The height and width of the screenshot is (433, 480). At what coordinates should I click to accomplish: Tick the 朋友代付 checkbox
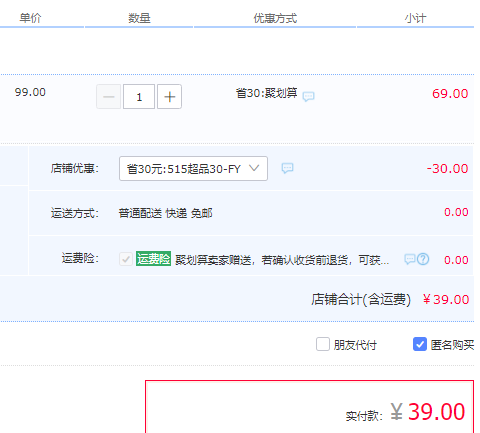click(x=323, y=344)
